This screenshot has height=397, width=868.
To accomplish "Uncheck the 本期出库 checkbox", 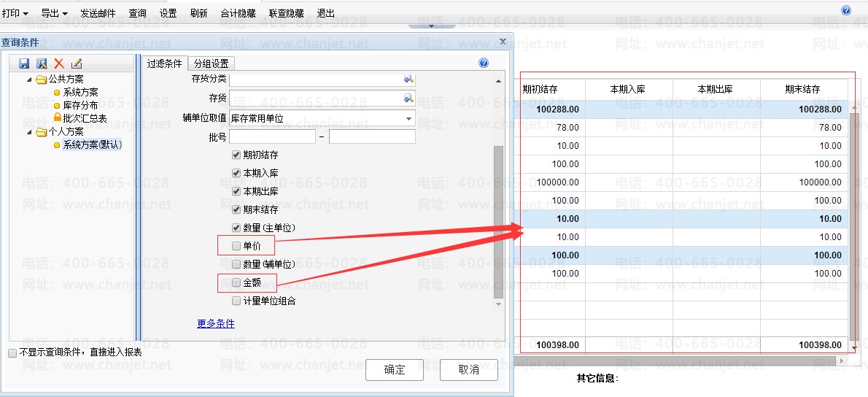I will (236, 191).
